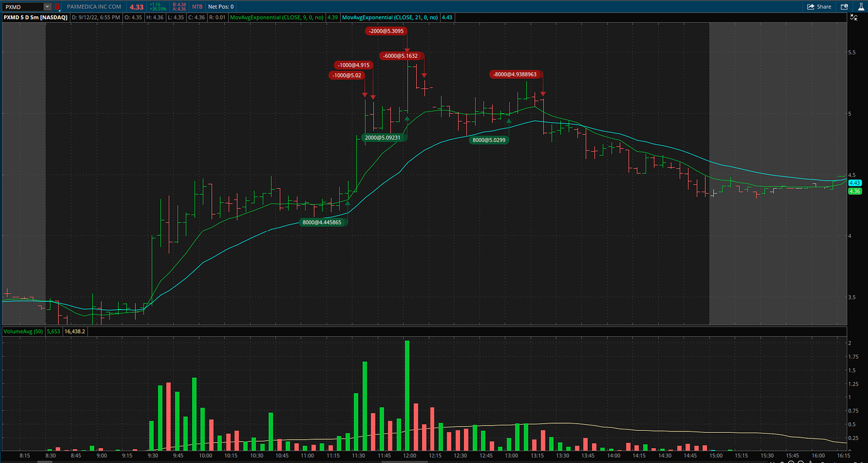Viewport: 868px width, 463px height.
Task: Click the volume average value 5,653
Action: pos(55,331)
